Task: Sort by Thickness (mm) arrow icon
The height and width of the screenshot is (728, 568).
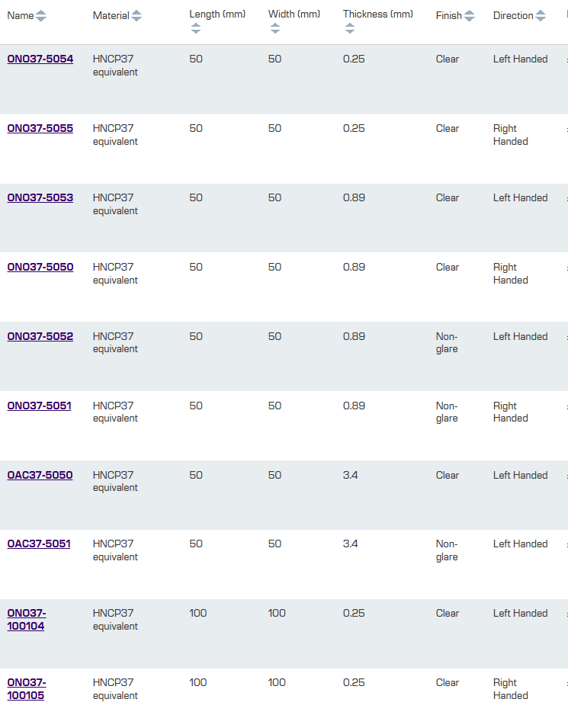Action: coord(350,28)
